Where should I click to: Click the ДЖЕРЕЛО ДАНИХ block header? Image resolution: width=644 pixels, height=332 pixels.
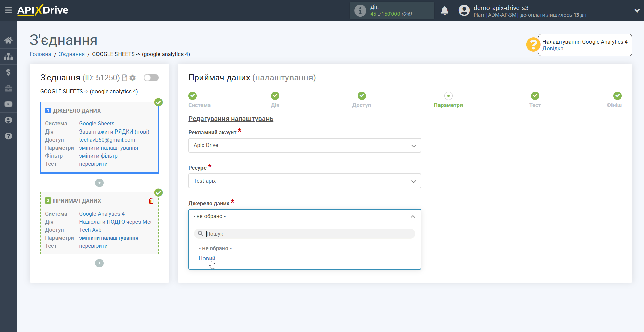click(x=77, y=111)
